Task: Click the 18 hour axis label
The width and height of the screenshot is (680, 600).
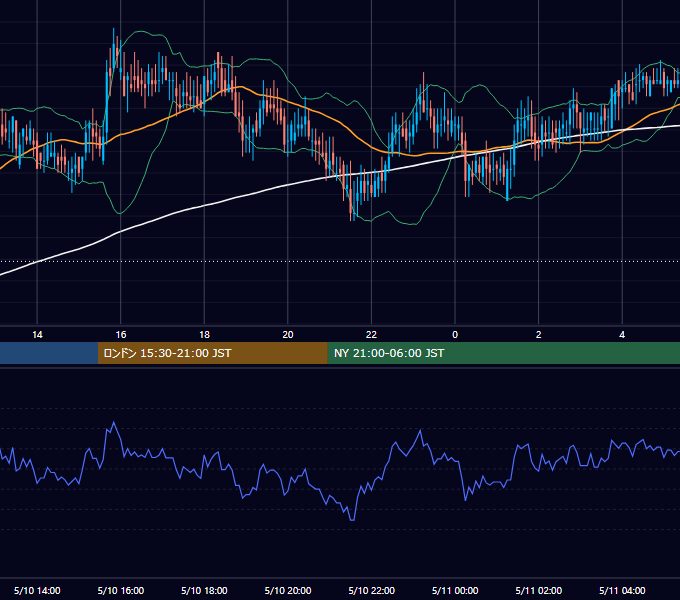Action: (x=204, y=335)
